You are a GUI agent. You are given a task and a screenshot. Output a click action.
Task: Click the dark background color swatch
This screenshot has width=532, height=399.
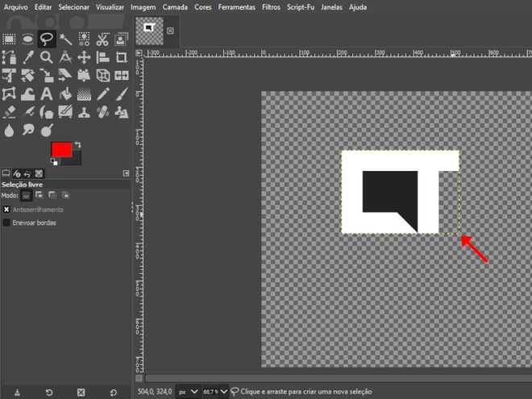click(75, 160)
